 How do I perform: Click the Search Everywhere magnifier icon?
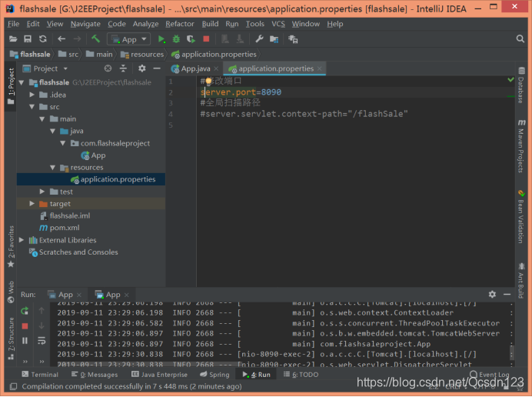click(520, 39)
